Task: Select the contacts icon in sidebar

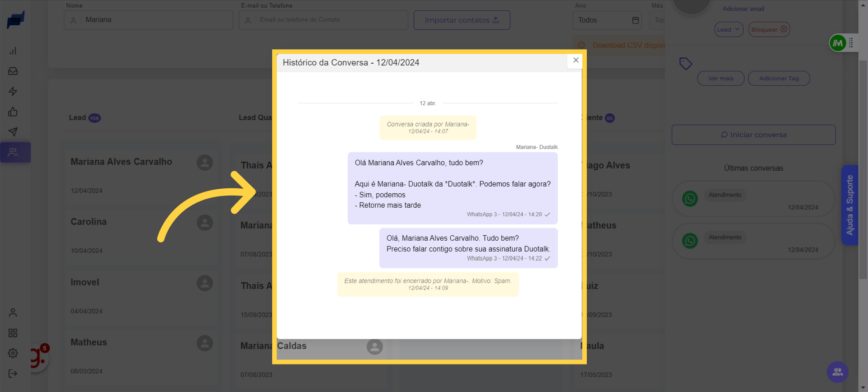Action: [13, 153]
